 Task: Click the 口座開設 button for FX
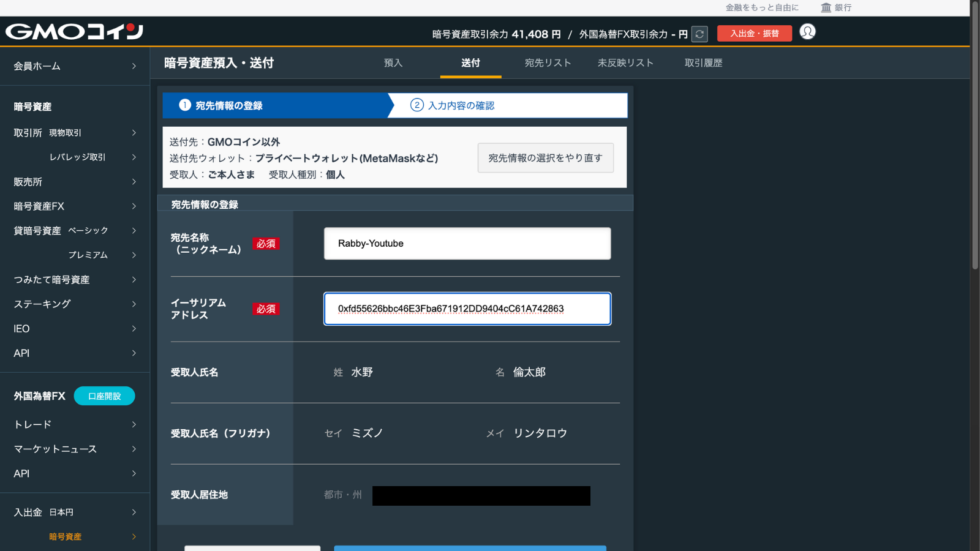coord(104,396)
